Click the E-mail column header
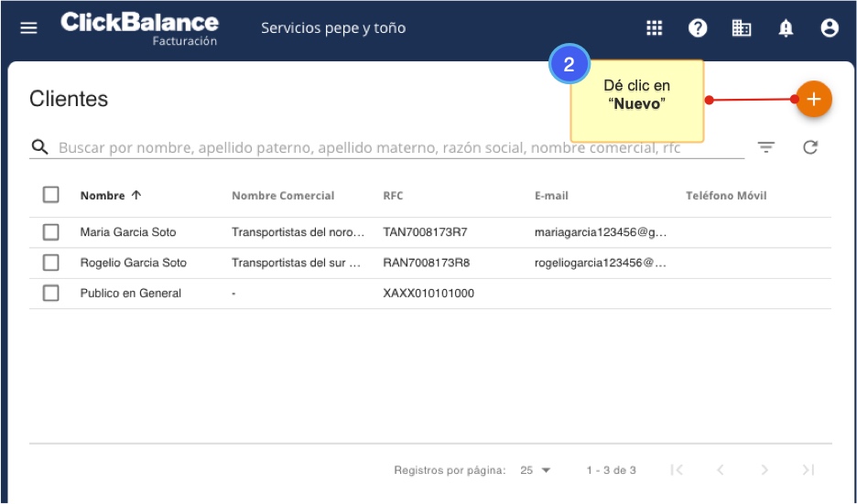Screen dimensions: 857x504 pos(551,196)
